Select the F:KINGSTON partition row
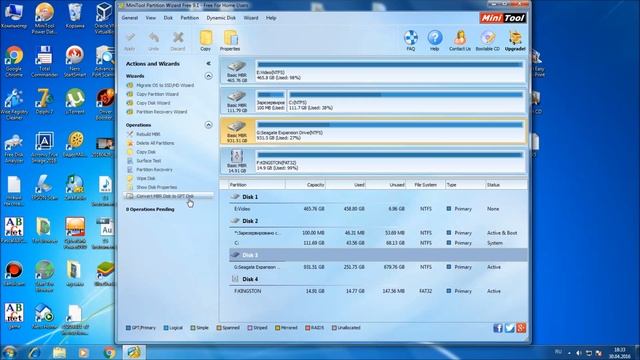This screenshot has width=640, height=360. click(378, 291)
